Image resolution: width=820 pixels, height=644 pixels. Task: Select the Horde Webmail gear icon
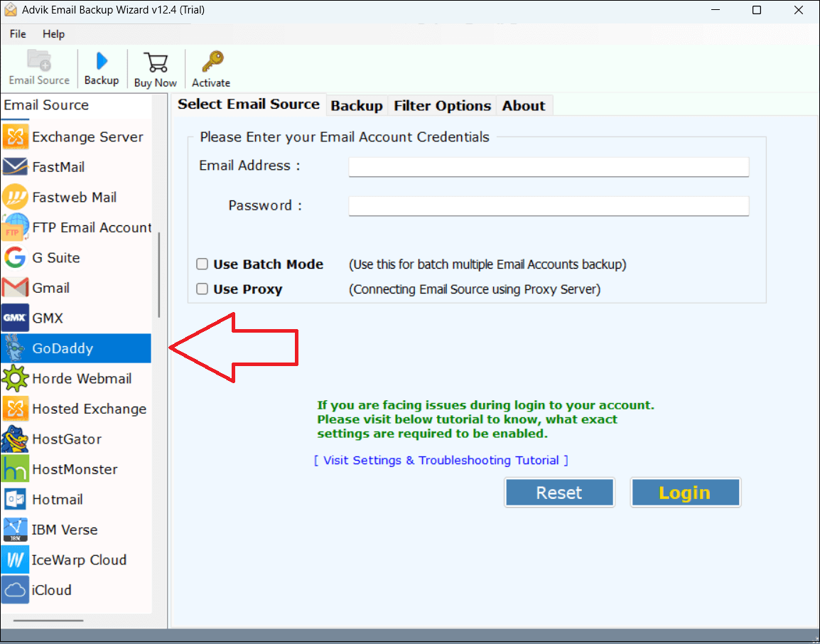[15, 379]
